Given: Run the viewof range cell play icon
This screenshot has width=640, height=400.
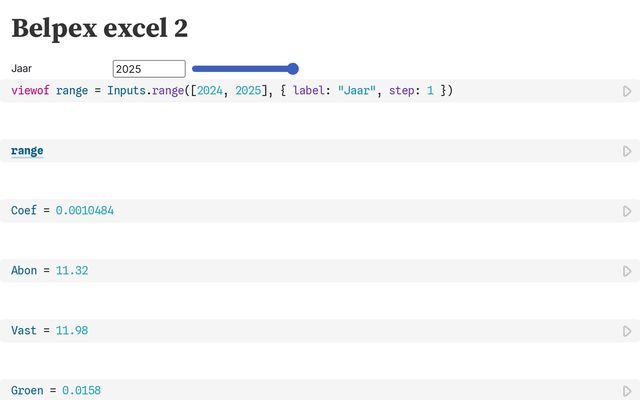Looking at the screenshot, I should (627, 91).
